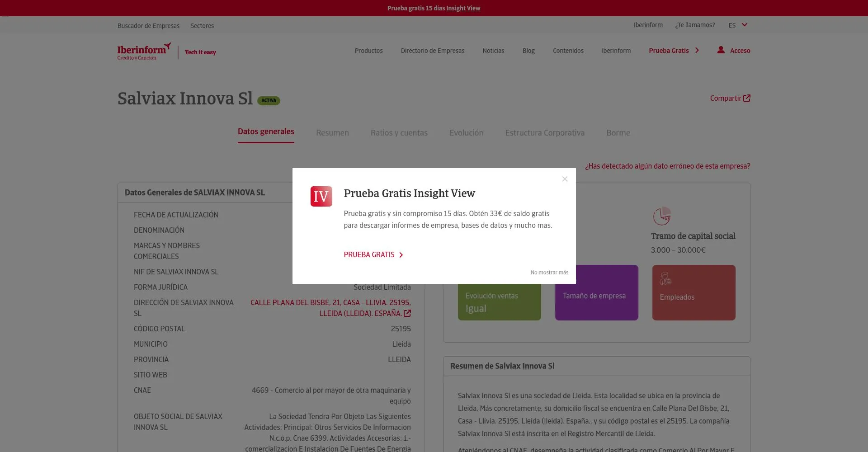
Task: Click the FECHA DE ACTUALIZACIÓN label
Action: pos(176,215)
